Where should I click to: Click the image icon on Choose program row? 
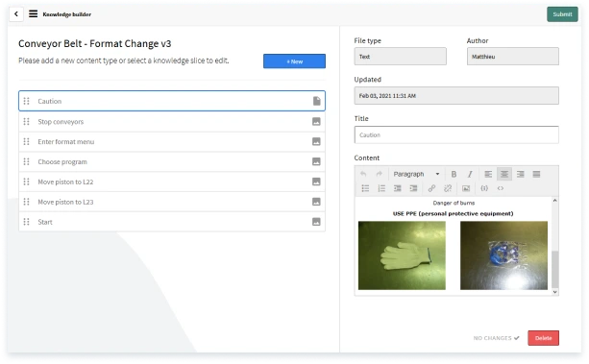(x=316, y=161)
